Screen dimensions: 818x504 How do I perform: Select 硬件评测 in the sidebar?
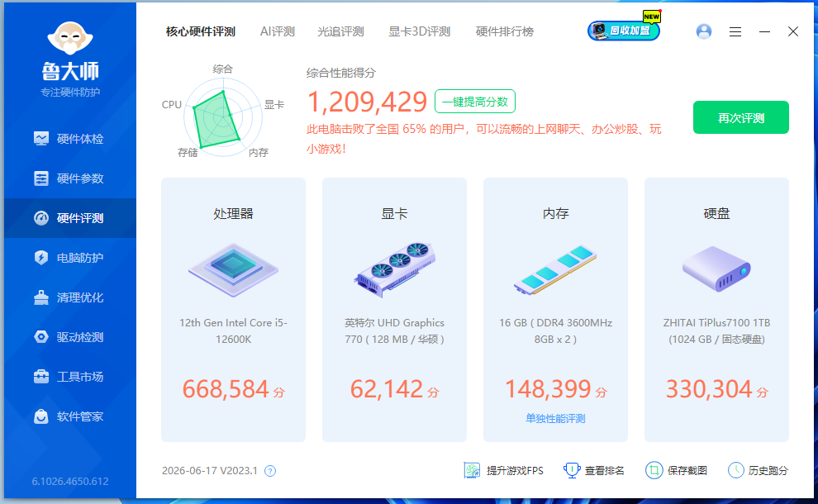(70, 218)
